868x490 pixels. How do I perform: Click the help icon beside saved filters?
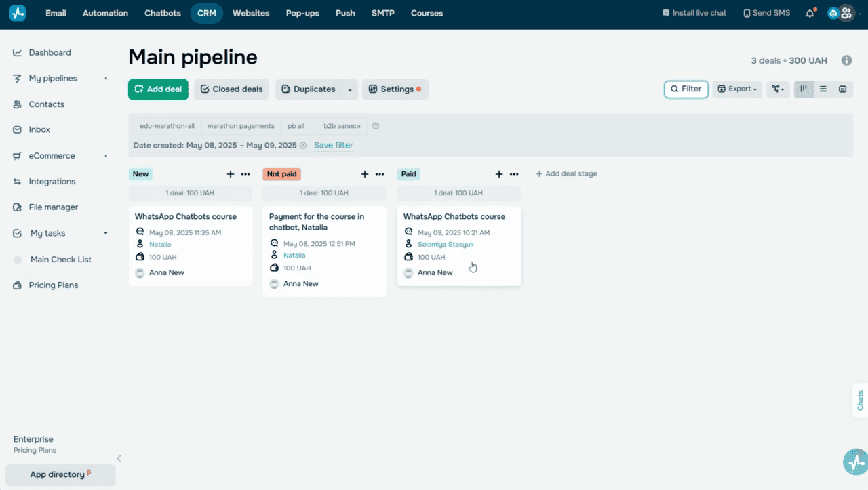click(376, 126)
